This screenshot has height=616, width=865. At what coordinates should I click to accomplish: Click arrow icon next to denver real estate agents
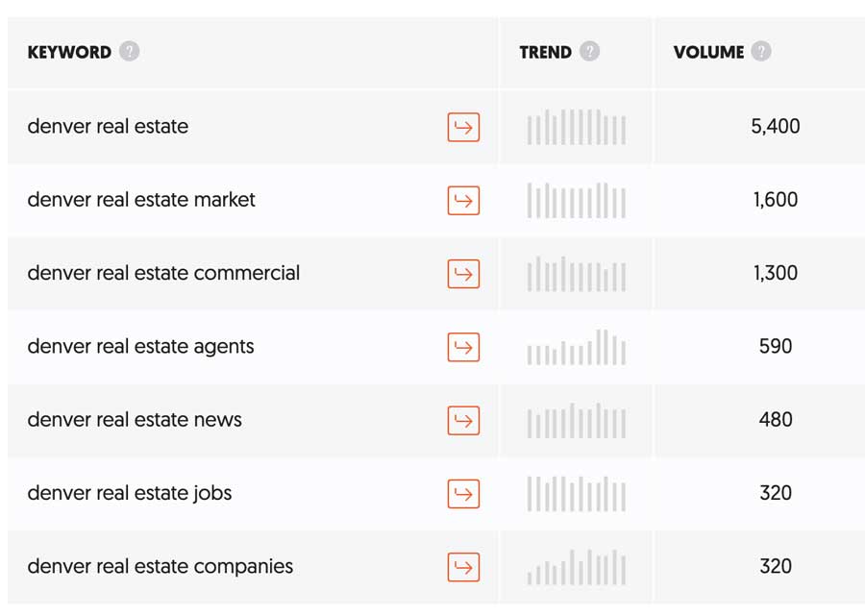(x=463, y=348)
